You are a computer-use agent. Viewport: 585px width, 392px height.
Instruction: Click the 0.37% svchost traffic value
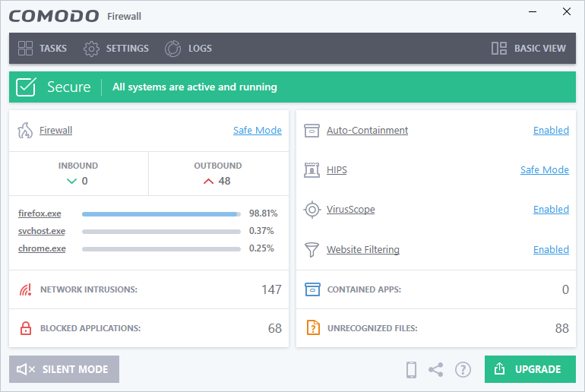coord(261,231)
